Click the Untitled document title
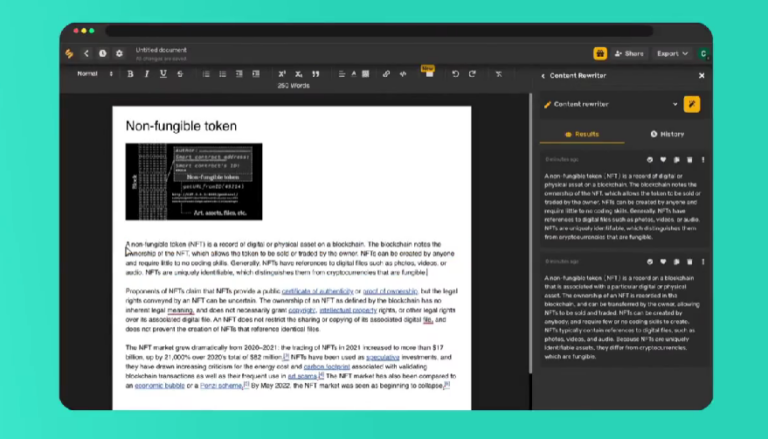768x439 pixels. [161, 50]
